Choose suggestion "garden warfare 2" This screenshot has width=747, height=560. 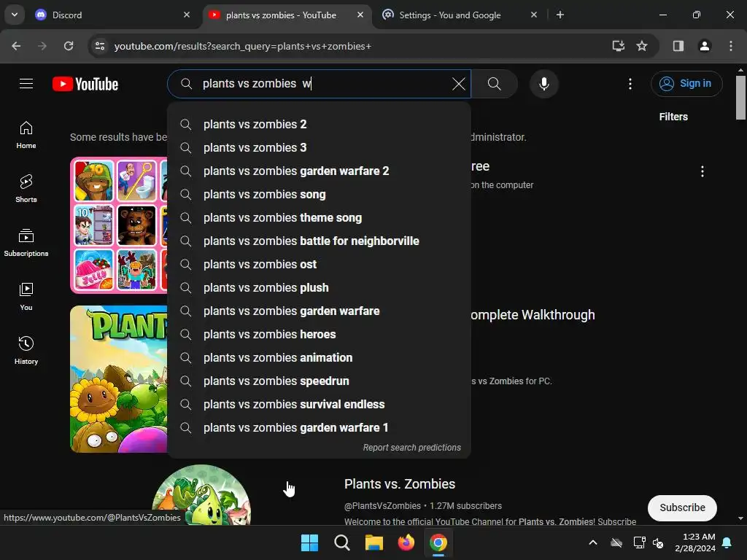320,171
